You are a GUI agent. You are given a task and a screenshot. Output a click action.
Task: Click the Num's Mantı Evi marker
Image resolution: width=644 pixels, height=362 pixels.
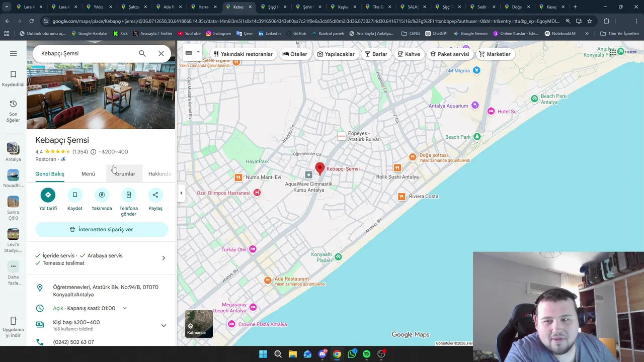point(238,177)
